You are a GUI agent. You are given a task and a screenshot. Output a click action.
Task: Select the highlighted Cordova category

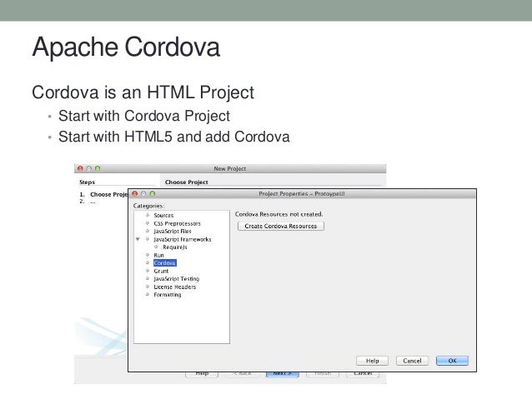164,263
